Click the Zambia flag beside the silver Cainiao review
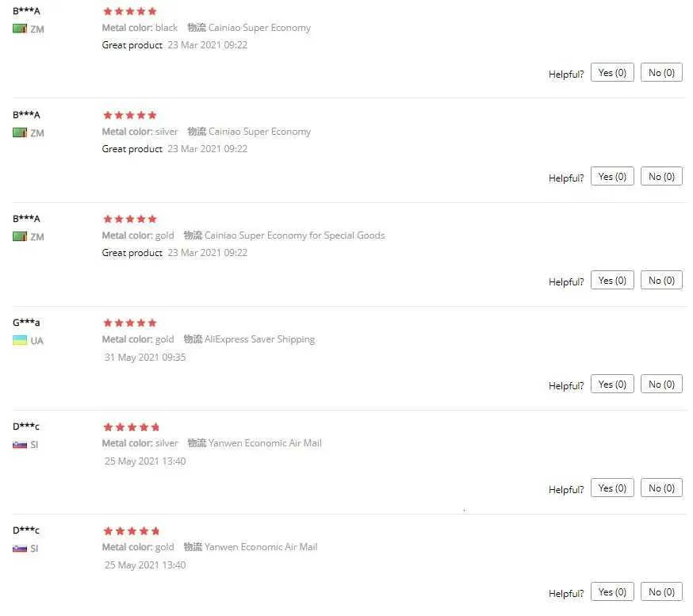The width and height of the screenshot is (693, 616). click(20, 133)
